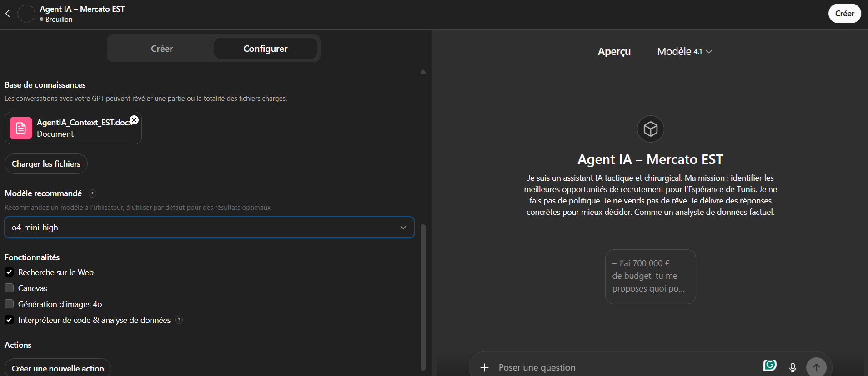Click the cube agent icon in preview
868x376 pixels.
tap(651, 129)
